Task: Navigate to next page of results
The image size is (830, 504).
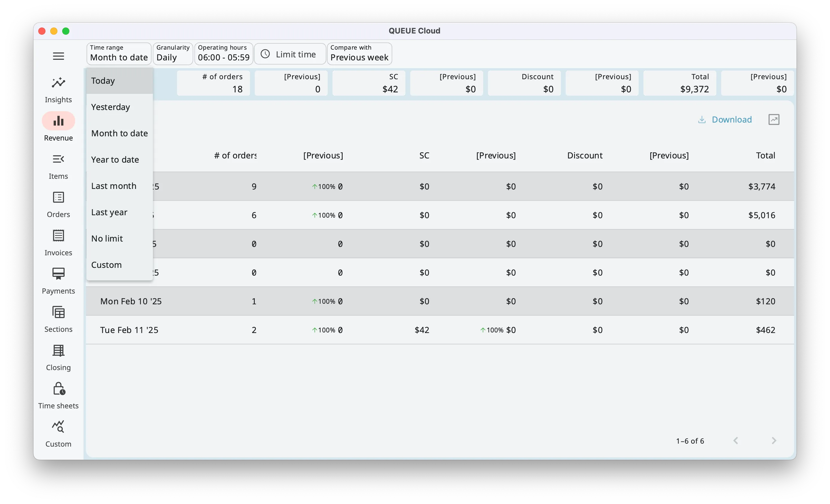Action: click(774, 441)
